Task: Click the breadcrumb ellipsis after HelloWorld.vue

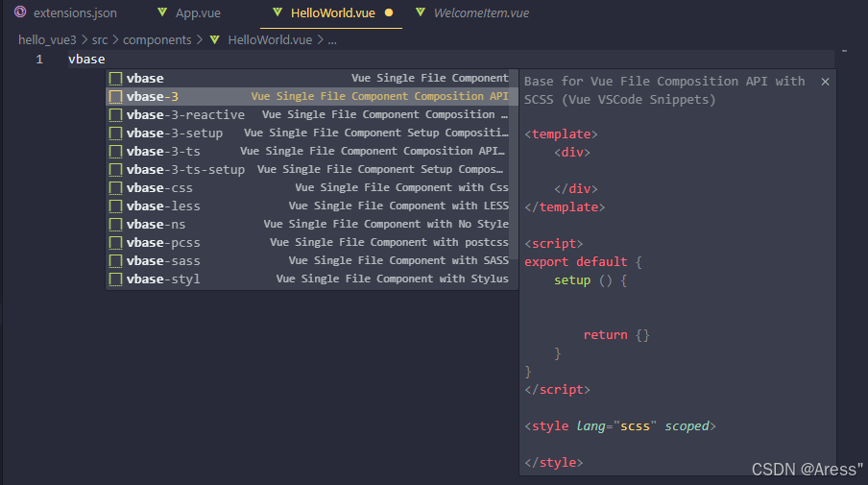Action: click(x=331, y=40)
